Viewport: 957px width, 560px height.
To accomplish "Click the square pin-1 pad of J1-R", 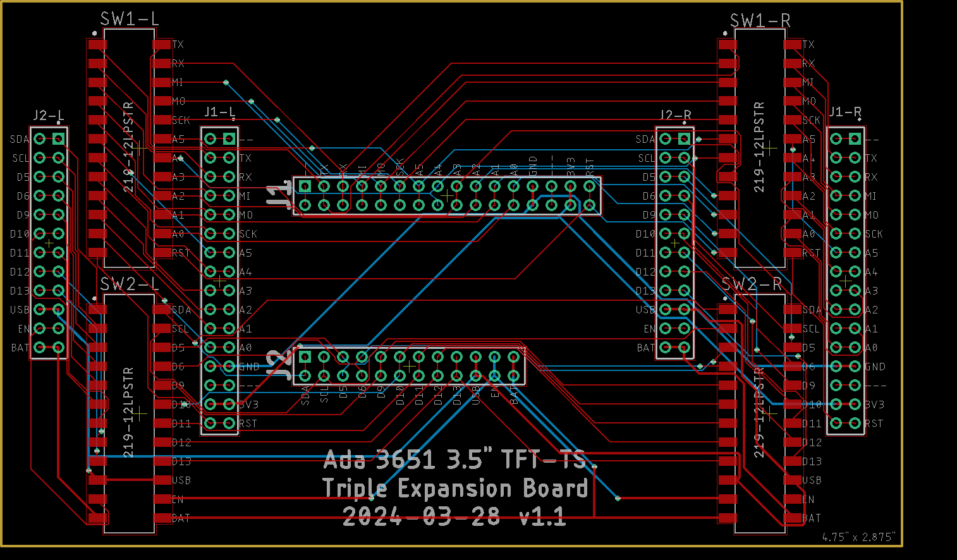I will pyautogui.click(x=855, y=139).
